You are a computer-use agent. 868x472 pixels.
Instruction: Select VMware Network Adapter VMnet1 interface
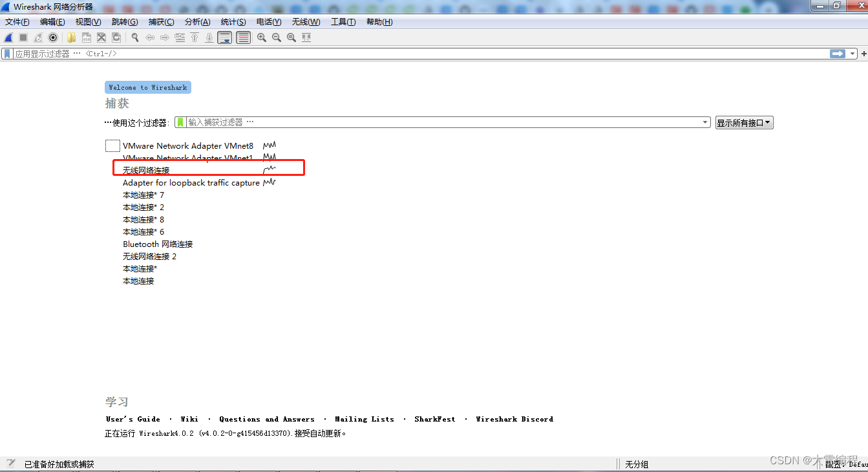tap(188, 158)
